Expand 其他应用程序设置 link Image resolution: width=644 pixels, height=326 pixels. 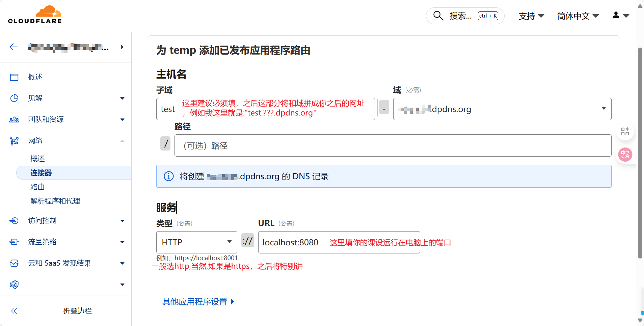pos(198,302)
